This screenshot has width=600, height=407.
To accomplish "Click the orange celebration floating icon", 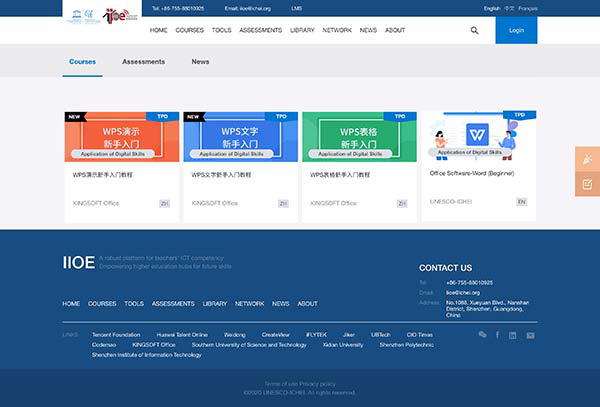I will pos(587,159).
